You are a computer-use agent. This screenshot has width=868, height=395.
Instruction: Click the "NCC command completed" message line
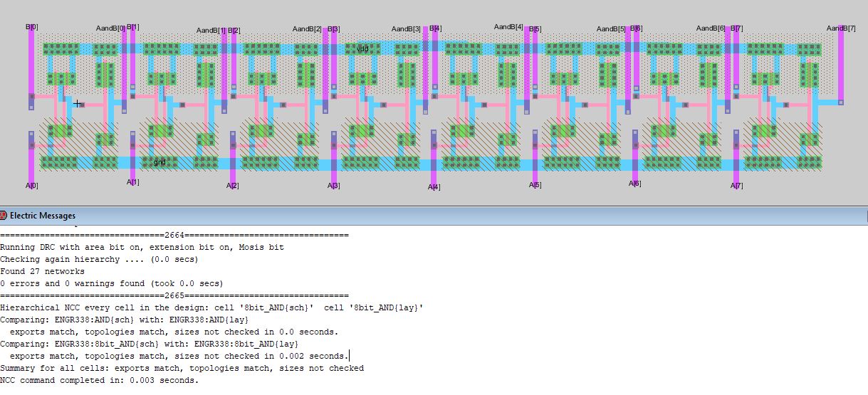click(100, 380)
